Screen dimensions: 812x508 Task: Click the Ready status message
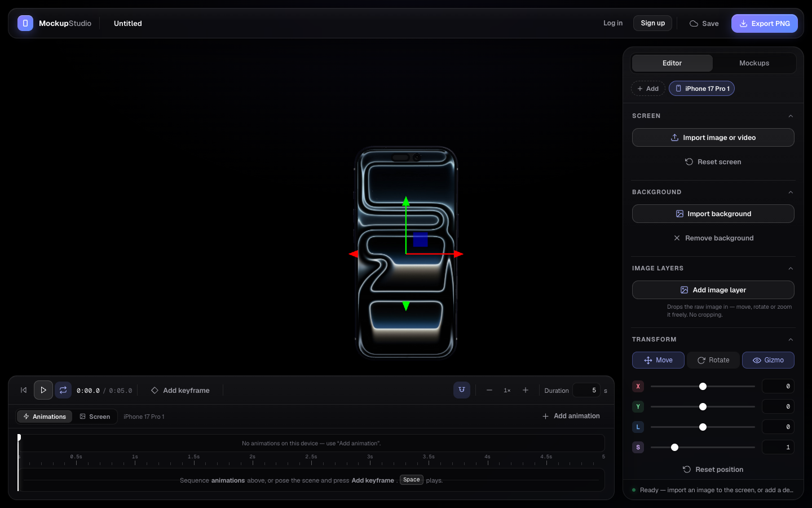point(716,490)
